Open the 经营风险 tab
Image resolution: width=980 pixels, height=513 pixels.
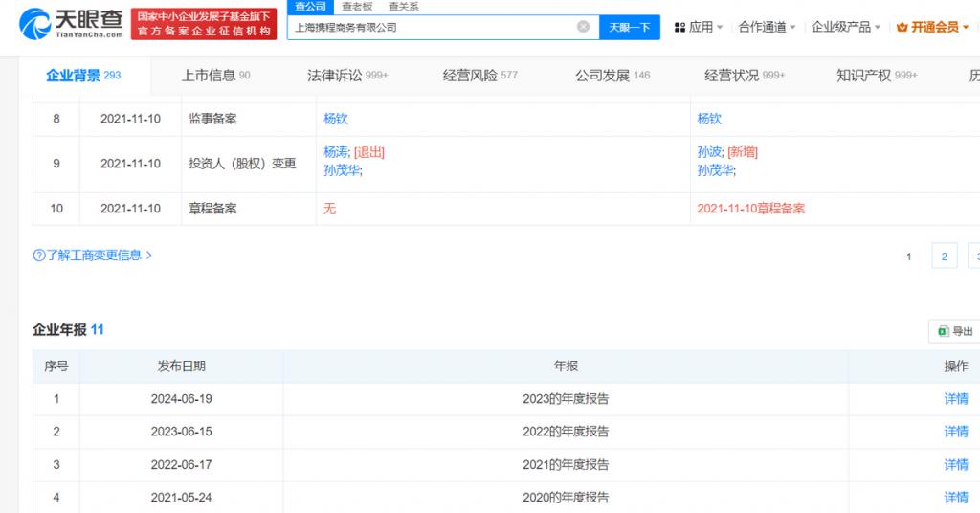pos(479,75)
